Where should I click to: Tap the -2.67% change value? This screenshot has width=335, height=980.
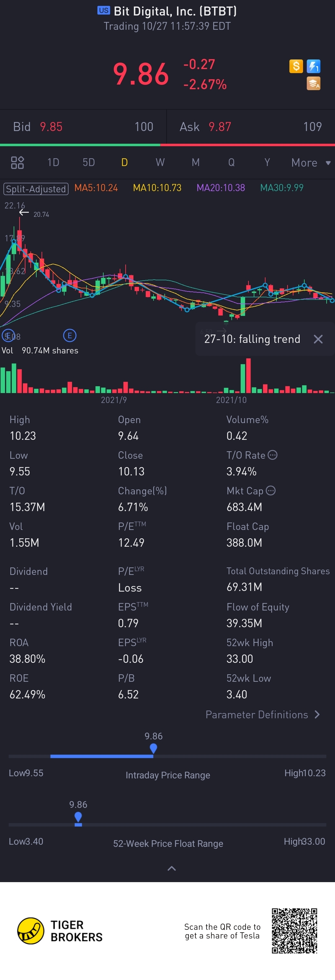coord(205,84)
